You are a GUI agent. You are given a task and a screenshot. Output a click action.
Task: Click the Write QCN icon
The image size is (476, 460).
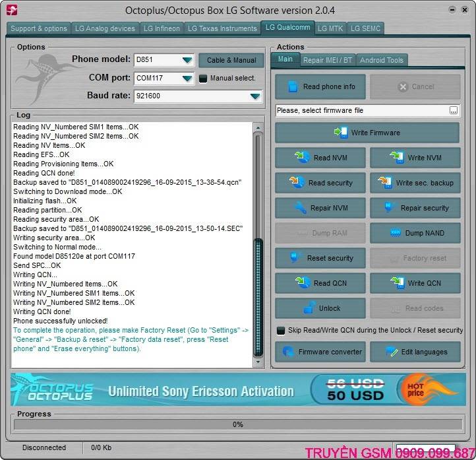click(x=397, y=282)
